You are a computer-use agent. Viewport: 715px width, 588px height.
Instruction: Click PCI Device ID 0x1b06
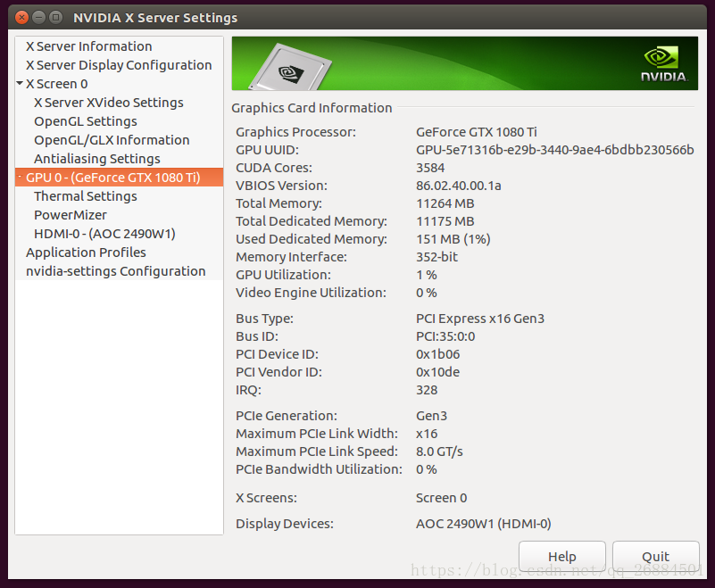point(437,354)
